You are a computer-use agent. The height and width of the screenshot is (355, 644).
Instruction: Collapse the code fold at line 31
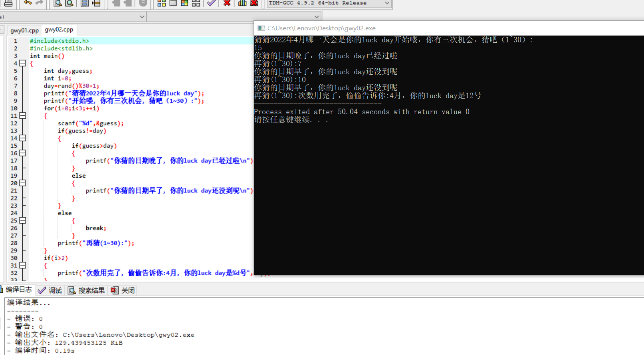coord(23,265)
